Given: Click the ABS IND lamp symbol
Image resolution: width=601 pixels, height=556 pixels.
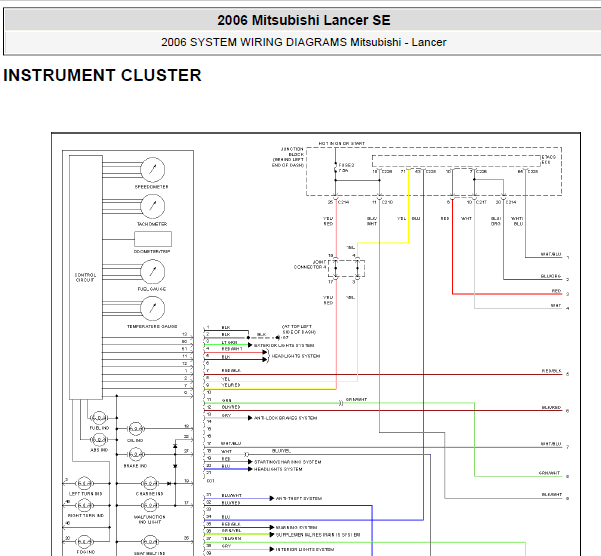Looking at the screenshot, I should coord(99,440).
